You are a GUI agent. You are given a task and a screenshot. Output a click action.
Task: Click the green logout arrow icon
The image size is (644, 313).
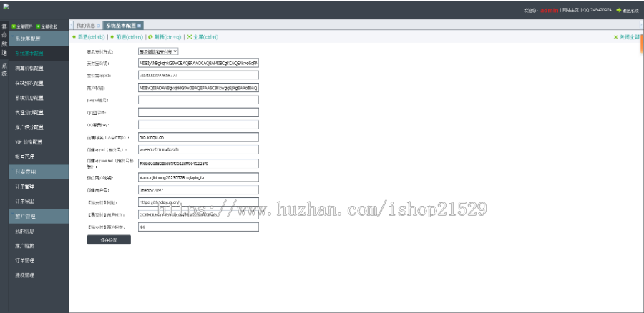pyautogui.click(x=618, y=10)
